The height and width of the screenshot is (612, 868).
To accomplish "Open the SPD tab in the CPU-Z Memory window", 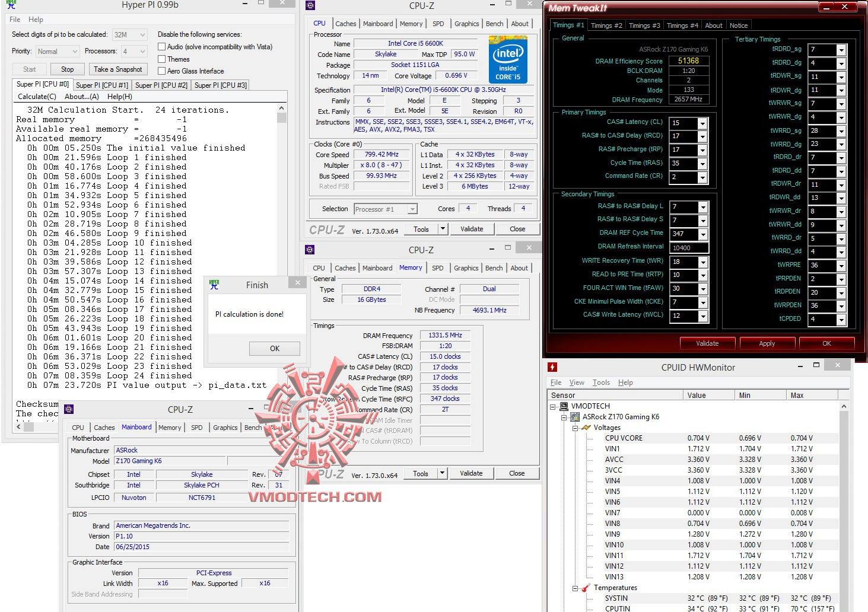I will tap(438, 268).
